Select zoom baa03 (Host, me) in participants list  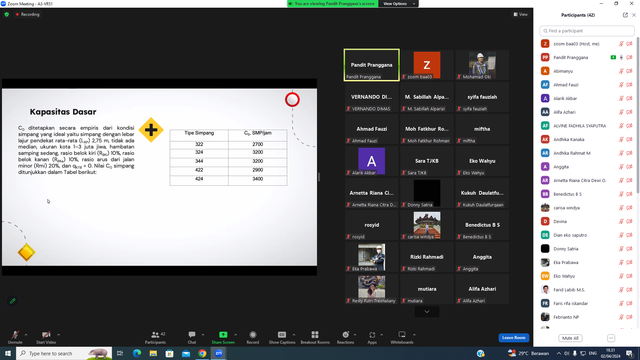point(586,44)
